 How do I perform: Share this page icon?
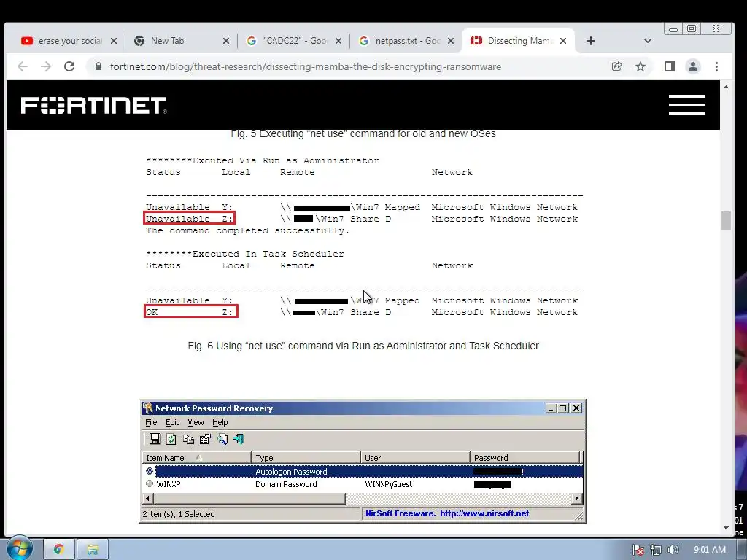click(x=617, y=66)
